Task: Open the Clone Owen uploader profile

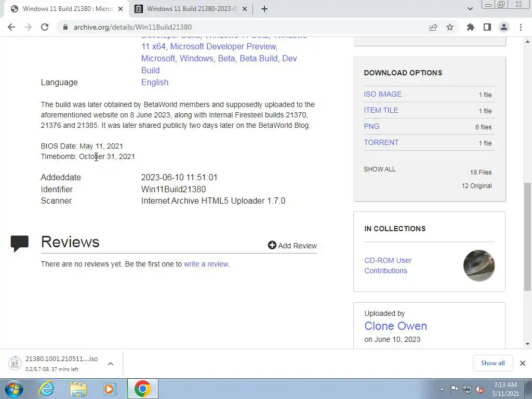Action: [395, 326]
